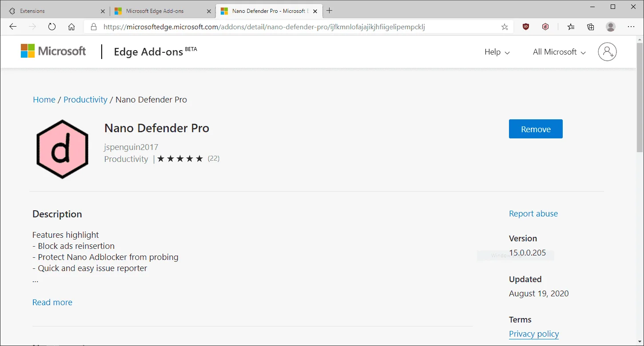Image resolution: width=644 pixels, height=346 pixels.
Task: Click the Microsoft logo
Action: pos(53,51)
